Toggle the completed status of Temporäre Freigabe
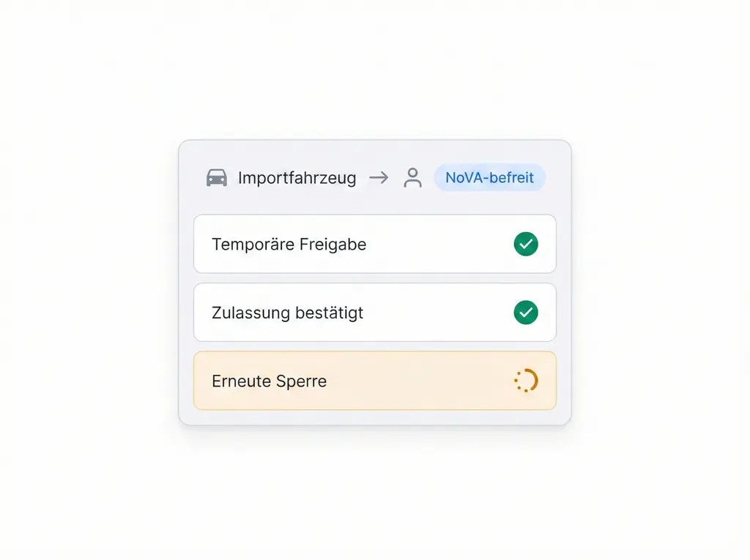Viewport: 750px width, 560px height. click(526, 244)
